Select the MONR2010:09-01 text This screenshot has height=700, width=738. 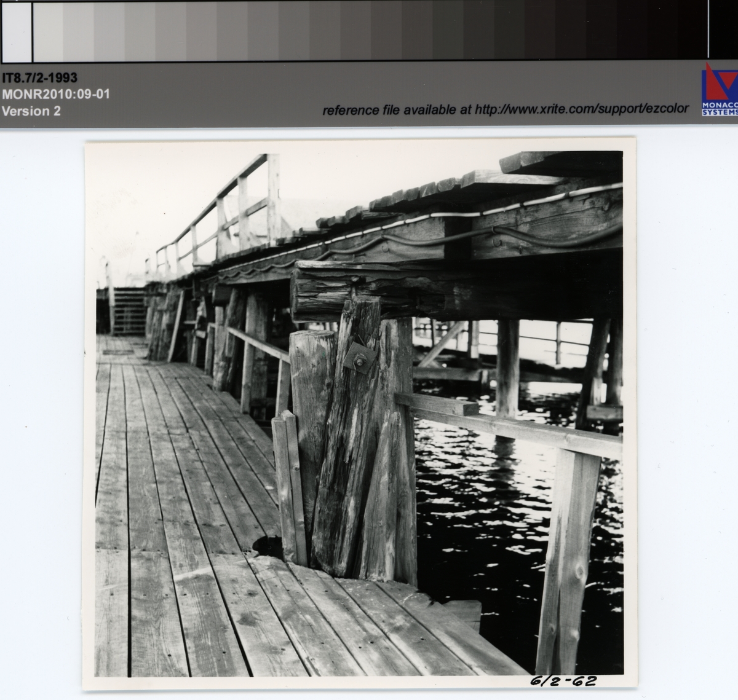pyautogui.click(x=56, y=95)
